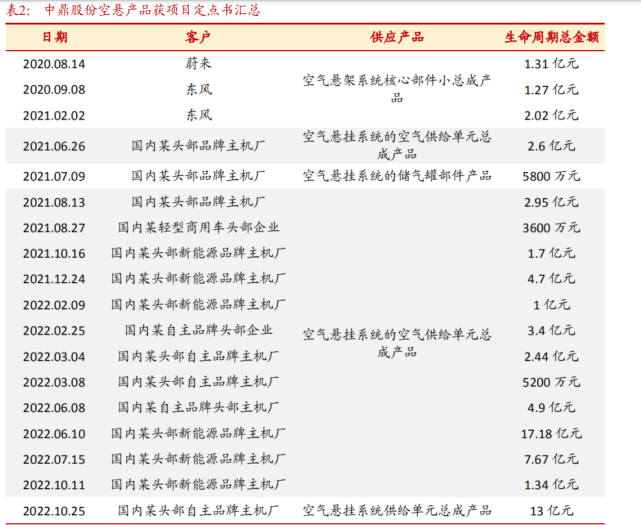The width and height of the screenshot is (641, 525).
Task: Click the date 2021.08.27
Action: (x=54, y=228)
